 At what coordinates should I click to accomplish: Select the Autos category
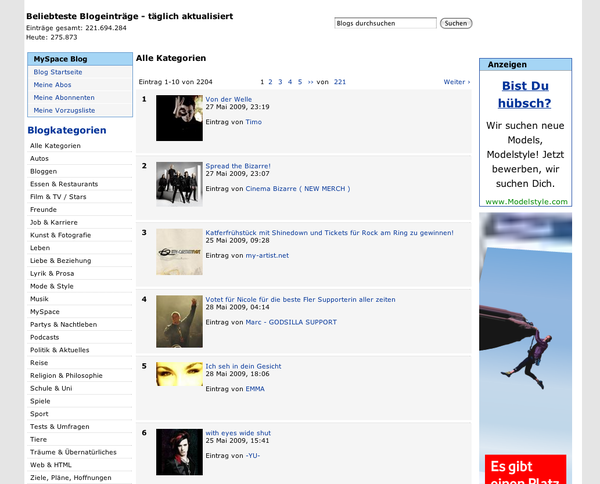[x=39, y=158]
